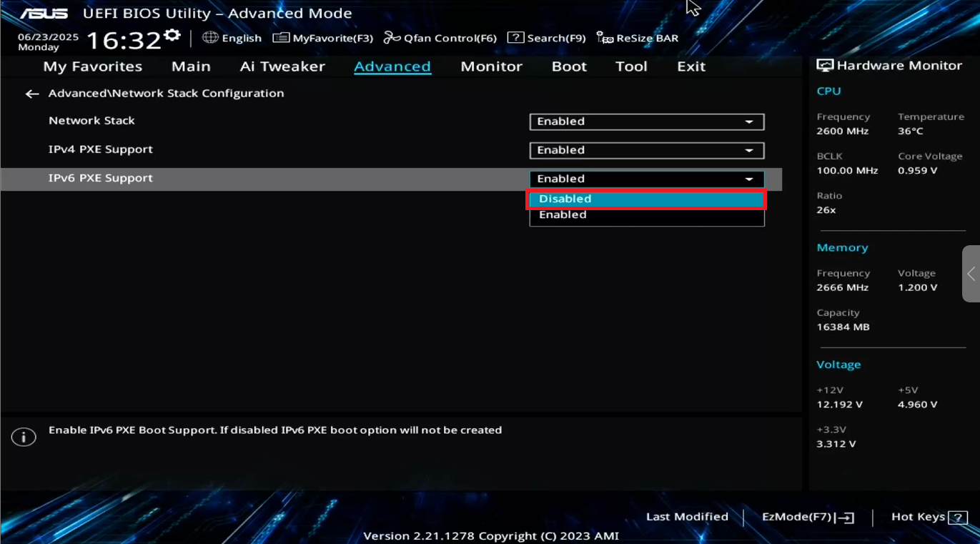Click the back arrow beside Advanced\Network Stack Configuration
The height and width of the screenshot is (544, 980).
coord(31,94)
